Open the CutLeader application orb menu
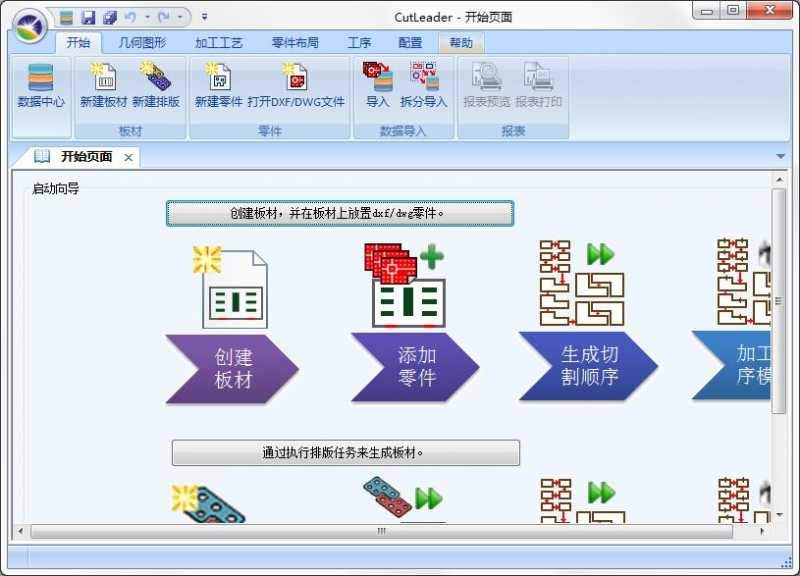This screenshot has height=576, width=800. [x=30, y=25]
